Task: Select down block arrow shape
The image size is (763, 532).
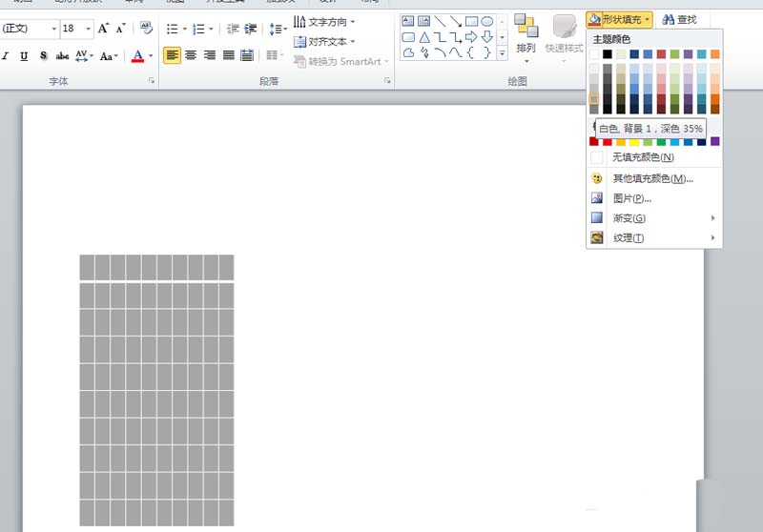Action: point(486,37)
